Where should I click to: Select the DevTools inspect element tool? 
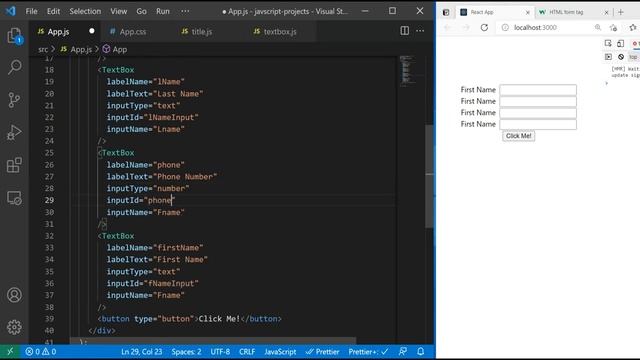click(x=608, y=43)
